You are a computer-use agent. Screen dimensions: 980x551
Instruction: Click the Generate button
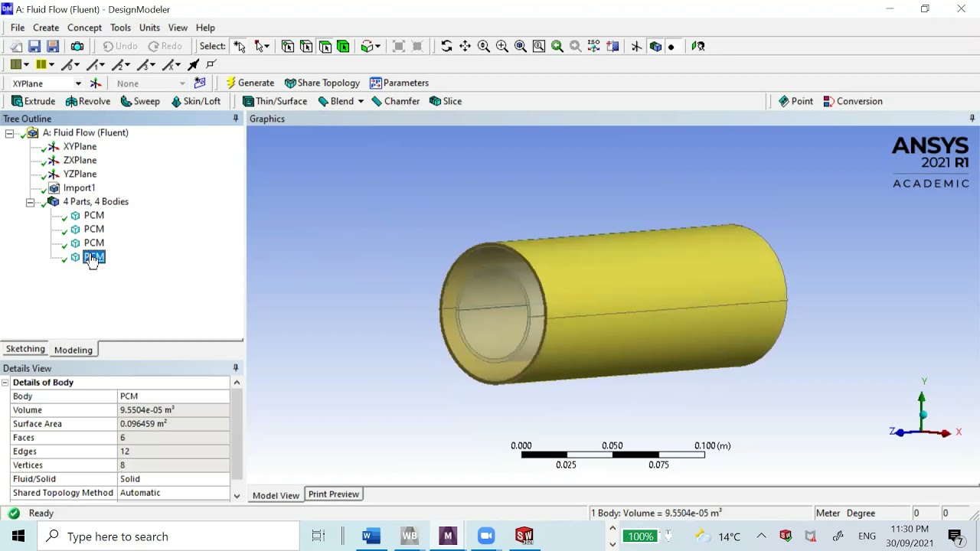coord(250,83)
